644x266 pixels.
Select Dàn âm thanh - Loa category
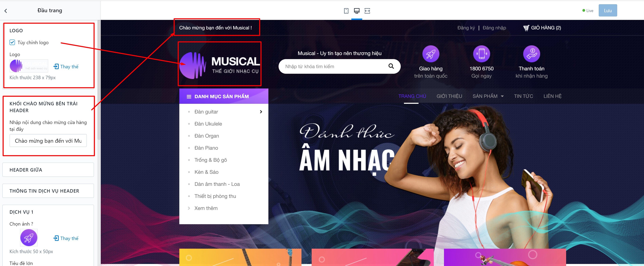(x=217, y=184)
